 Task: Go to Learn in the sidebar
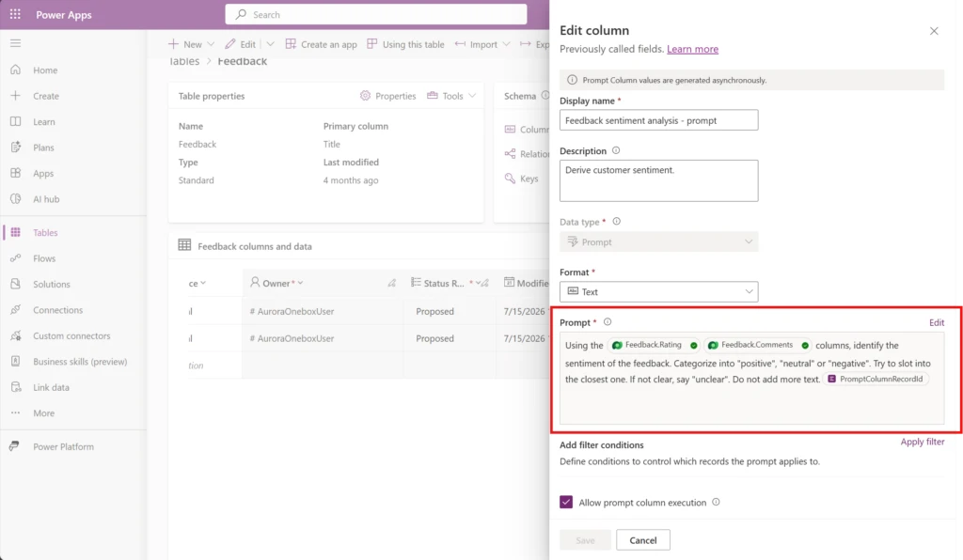pos(44,121)
